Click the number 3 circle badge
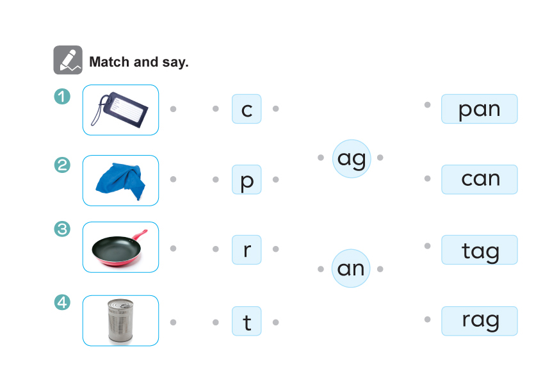The width and height of the screenshot is (559, 392). pos(62,229)
